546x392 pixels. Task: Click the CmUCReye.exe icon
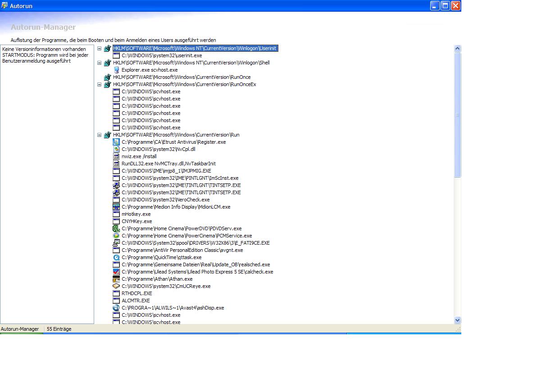[x=116, y=286]
